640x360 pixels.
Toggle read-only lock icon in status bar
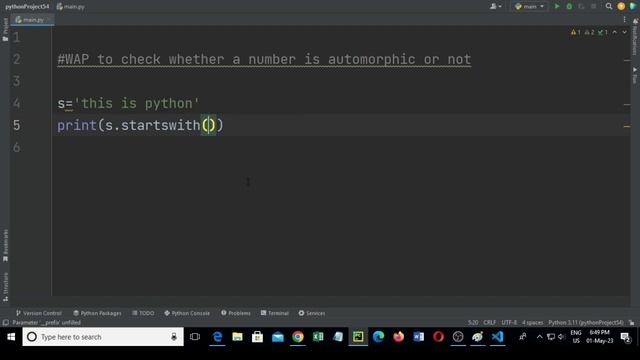pos(631,322)
